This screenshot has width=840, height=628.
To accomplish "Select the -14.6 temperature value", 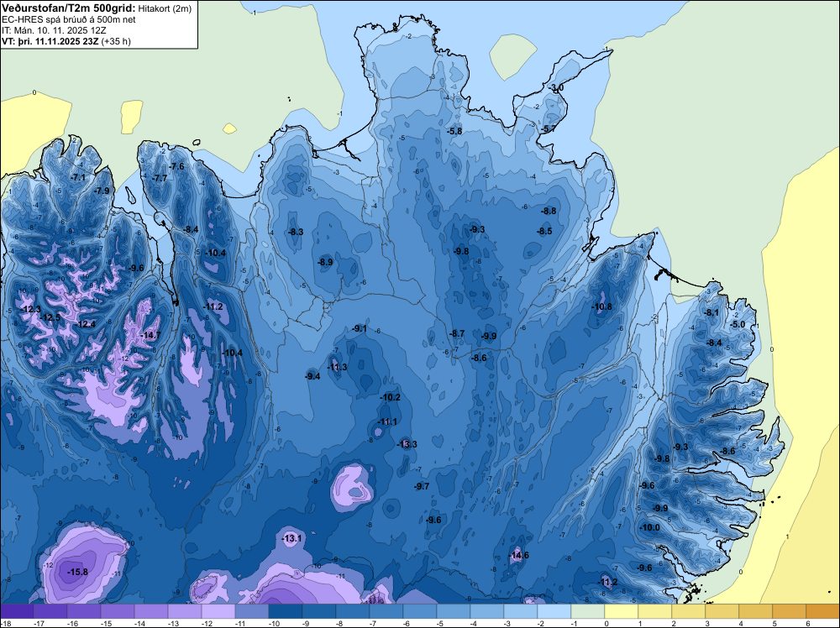I will [x=518, y=555].
